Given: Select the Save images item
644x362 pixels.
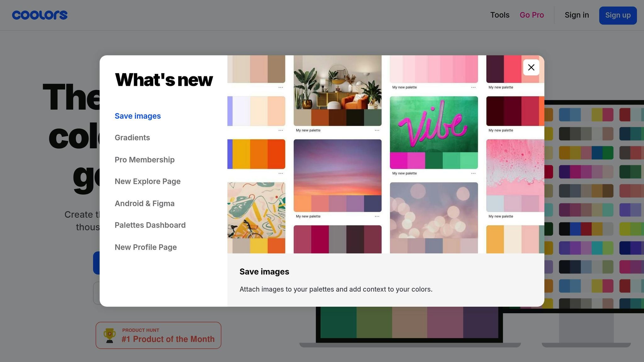Looking at the screenshot, I should pyautogui.click(x=137, y=116).
